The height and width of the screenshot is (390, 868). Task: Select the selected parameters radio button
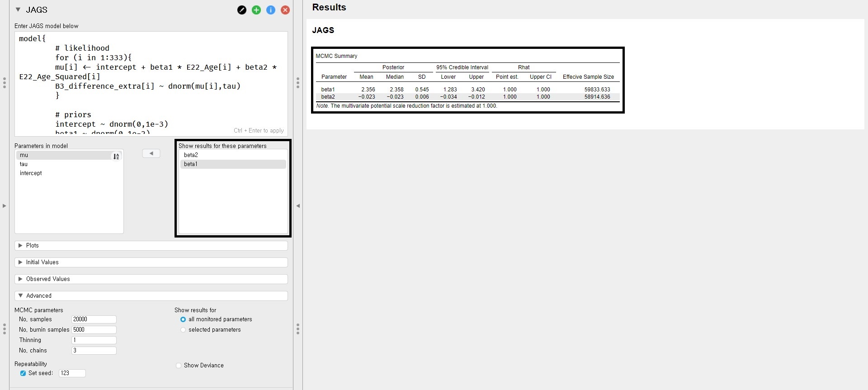[x=183, y=330]
